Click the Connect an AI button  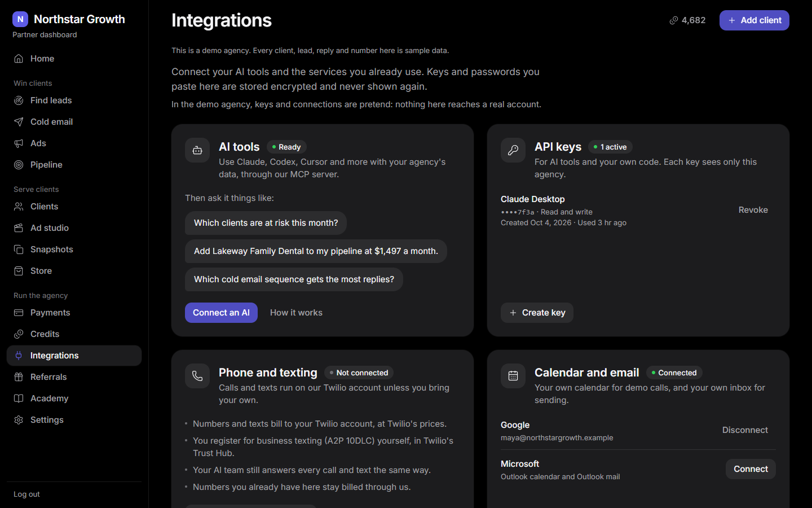pyautogui.click(x=221, y=313)
